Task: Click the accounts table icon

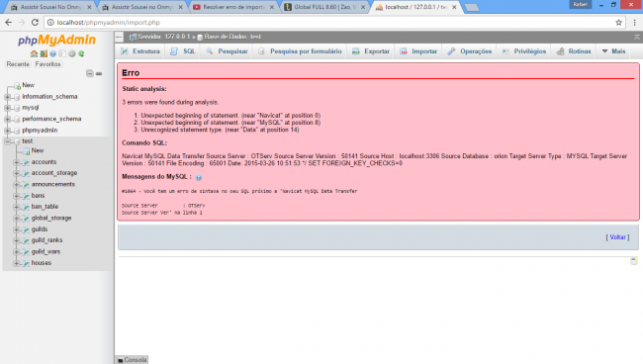Action: [26, 162]
